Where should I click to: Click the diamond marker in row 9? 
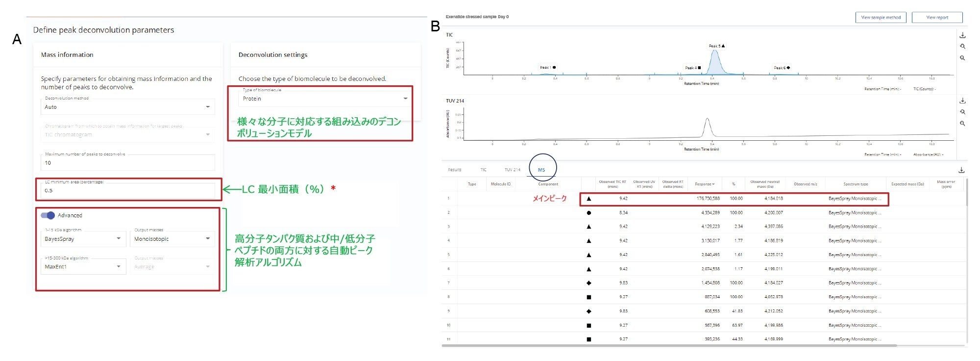pos(588,311)
